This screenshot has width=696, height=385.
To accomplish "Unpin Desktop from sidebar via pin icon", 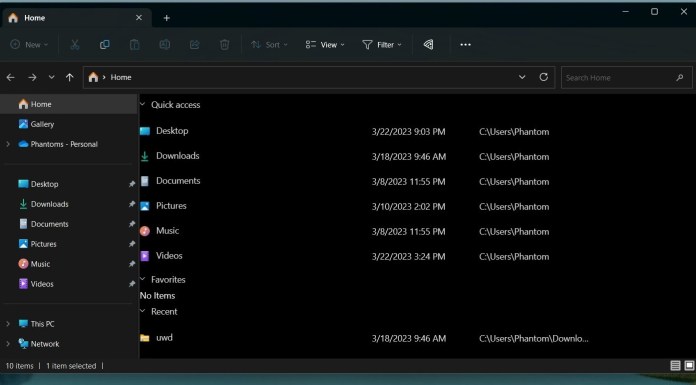I will [x=132, y=184].
